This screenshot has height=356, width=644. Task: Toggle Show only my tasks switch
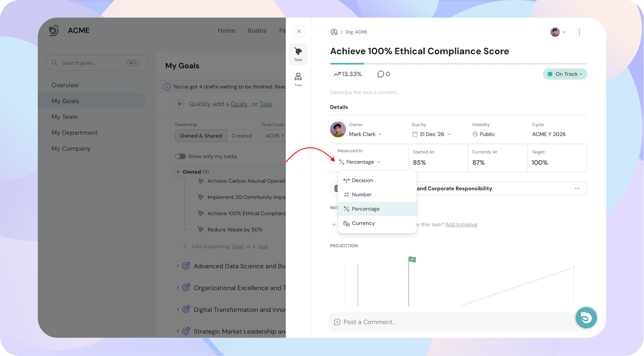pyautogui.click(x=180, y=156)
